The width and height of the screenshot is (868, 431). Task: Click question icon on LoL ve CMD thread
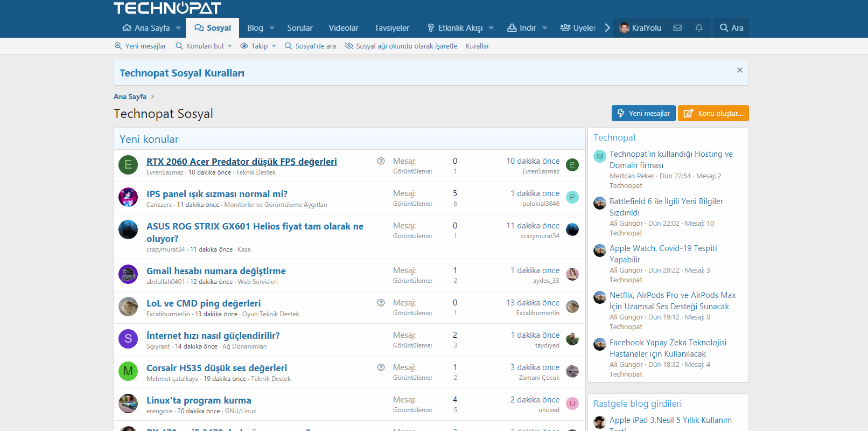(381, 303)
